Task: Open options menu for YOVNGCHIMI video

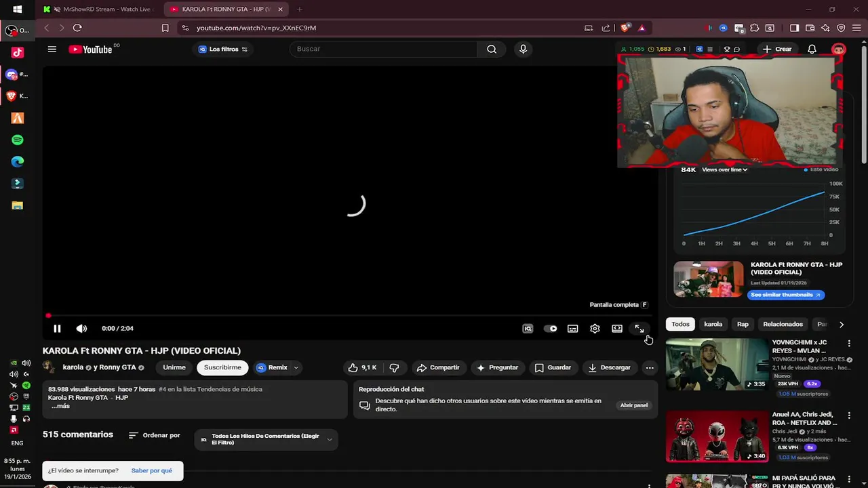Action: [848, 344]
